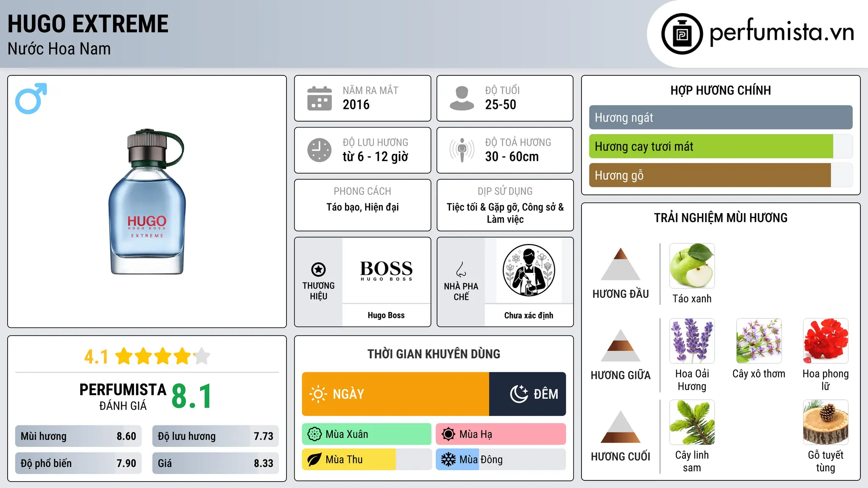The width and height of the screenshot is (868, 488).
Task: Click the nose icon for perfumer
Action: [461, 269]
